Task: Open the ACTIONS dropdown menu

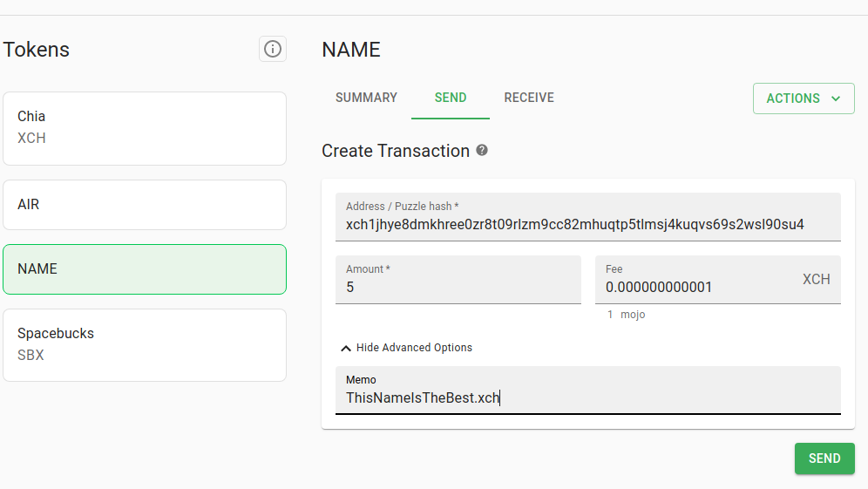Action: point(804,98)
